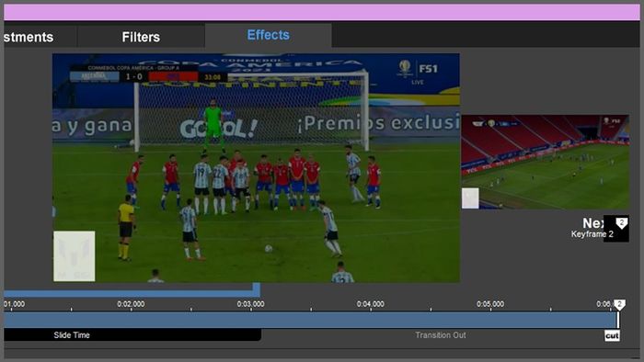Click 0:02.000 on the time ruler

(x=131, y=304)
